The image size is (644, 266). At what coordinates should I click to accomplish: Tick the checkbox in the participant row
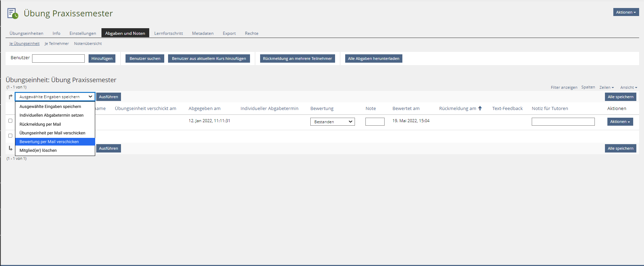coord(10,121)
